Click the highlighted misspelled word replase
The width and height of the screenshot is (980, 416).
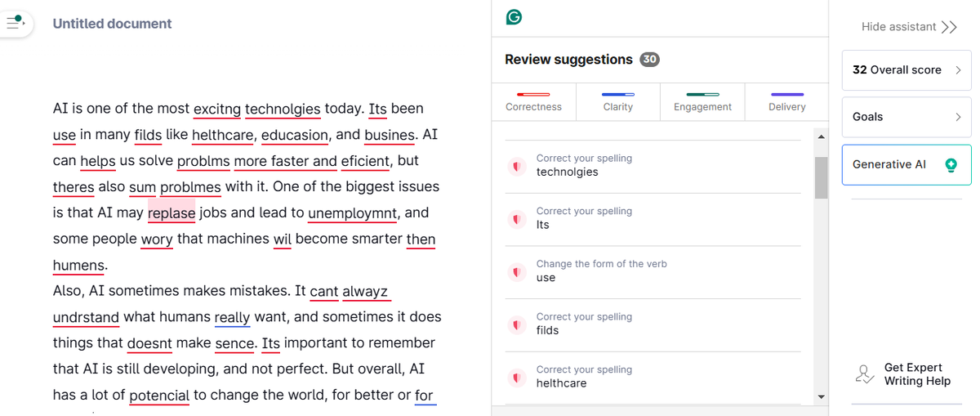pyautogui.click(x=171, y=213)
